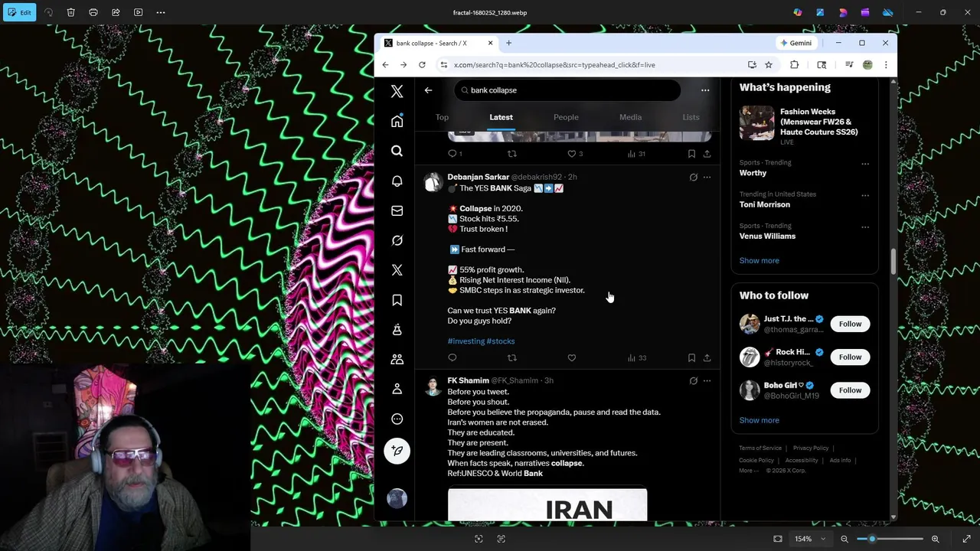
Task: Open more options on Debanjan Sarkar's post
Action: point(707,177)
